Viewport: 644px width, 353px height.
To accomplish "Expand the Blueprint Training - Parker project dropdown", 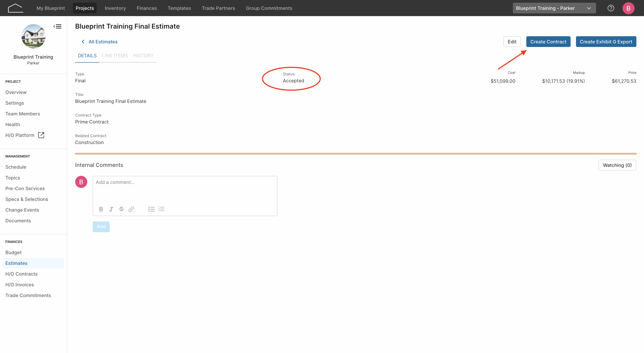I will point(554,8).
